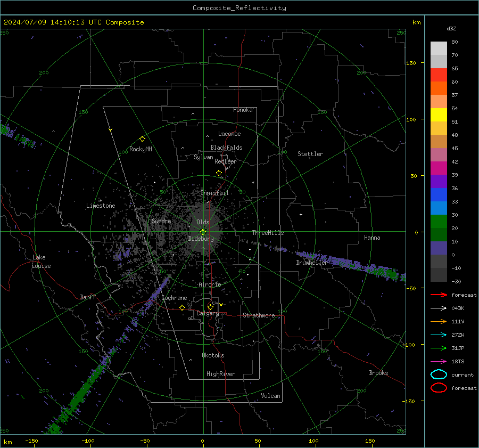This screenshot has height=448, width=479.
Task: Click the ThreeHills city label
Action: click(268, 233)
